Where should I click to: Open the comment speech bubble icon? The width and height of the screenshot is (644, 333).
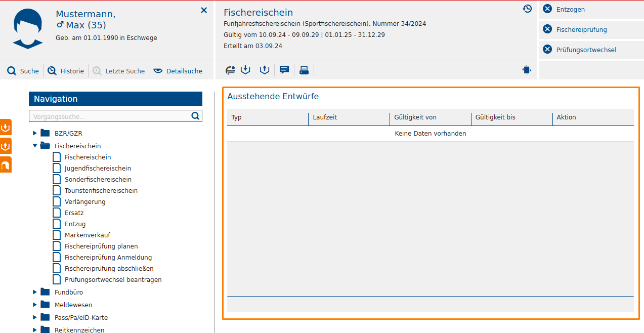[284, 70]
